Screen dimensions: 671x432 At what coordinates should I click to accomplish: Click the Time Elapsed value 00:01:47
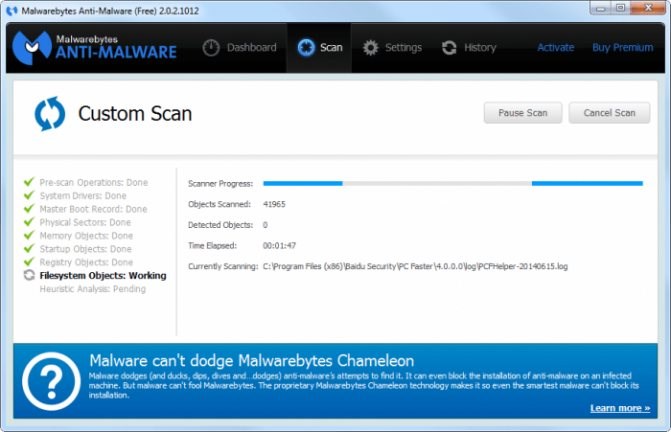click(x=279, y=246)
